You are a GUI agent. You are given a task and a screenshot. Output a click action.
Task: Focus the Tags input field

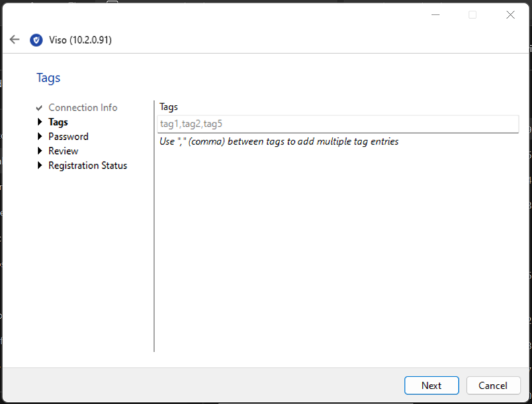tap(338, 124)
